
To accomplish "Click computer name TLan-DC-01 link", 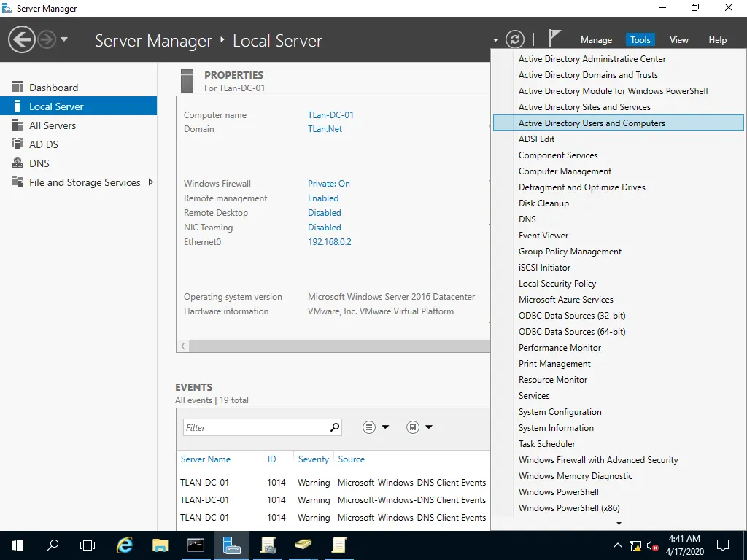I will coord(330,114).
